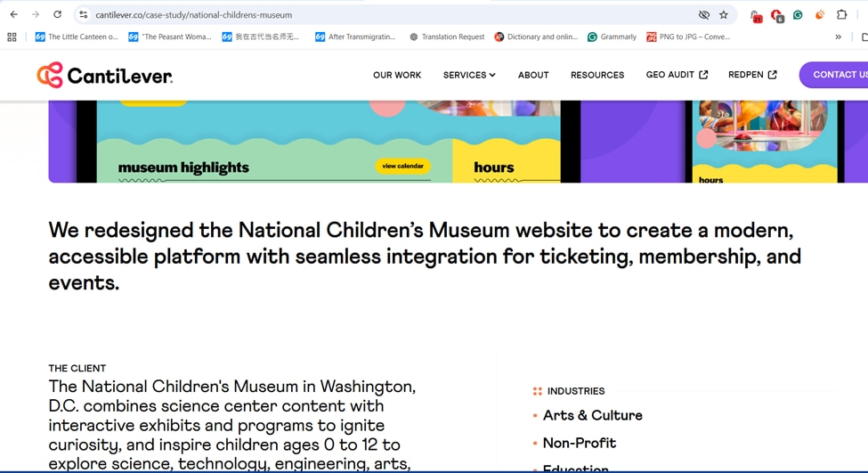Open the extension icon with red 21 badge
The height and width of the screenshot is (473, 868).
756,15
